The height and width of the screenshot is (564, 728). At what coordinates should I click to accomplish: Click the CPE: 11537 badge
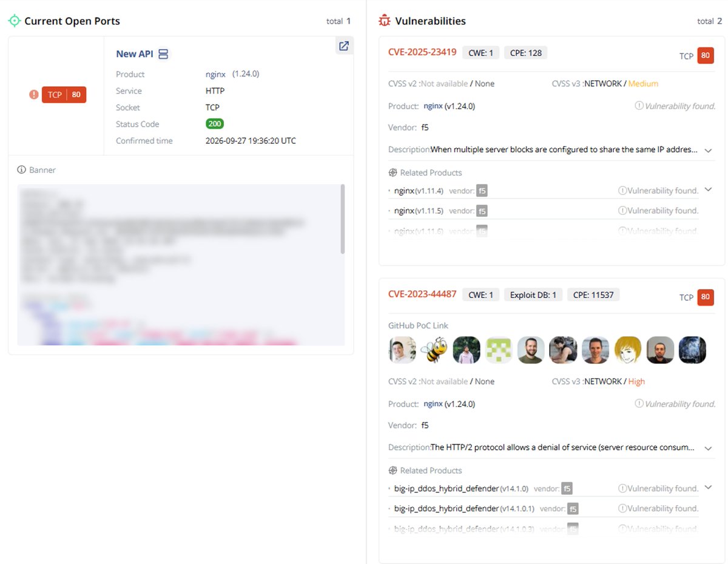point(593,295)
